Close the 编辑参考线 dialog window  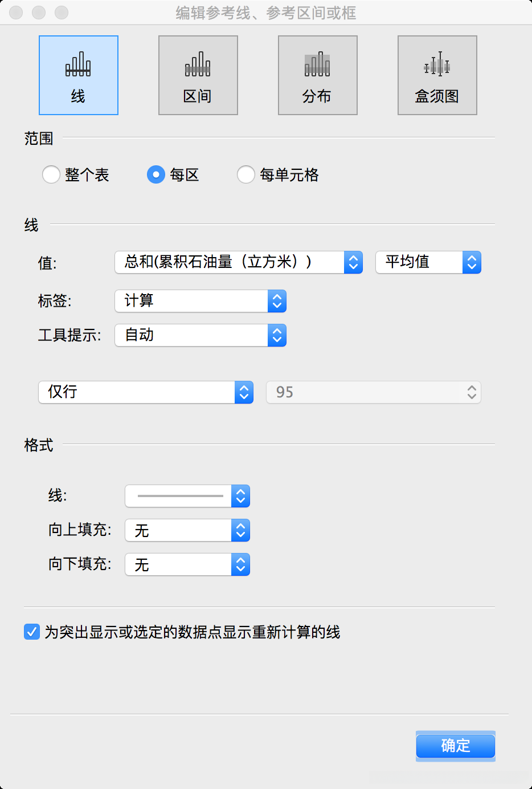[16, 13]
